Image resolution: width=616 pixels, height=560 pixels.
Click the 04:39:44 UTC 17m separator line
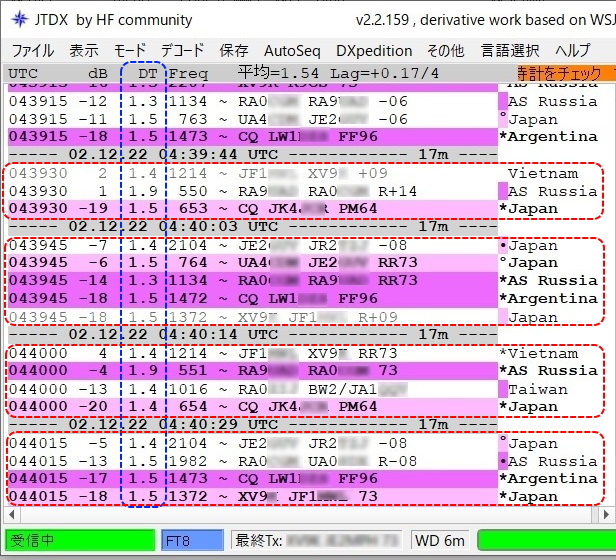click(253, 155)
